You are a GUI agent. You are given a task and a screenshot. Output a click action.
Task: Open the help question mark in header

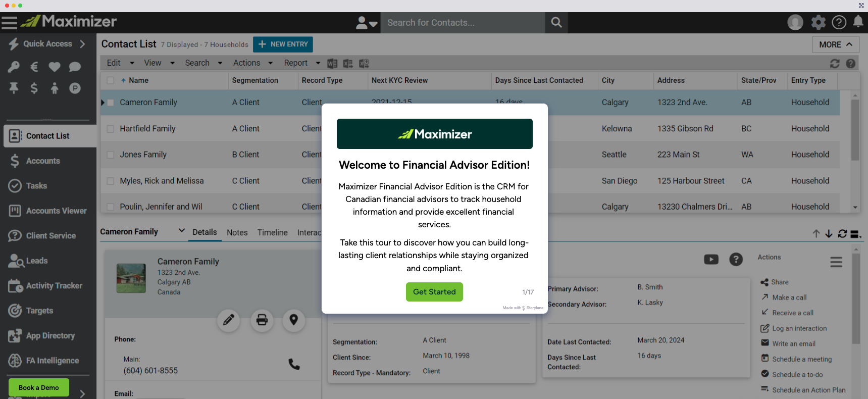tap(839, 22)
